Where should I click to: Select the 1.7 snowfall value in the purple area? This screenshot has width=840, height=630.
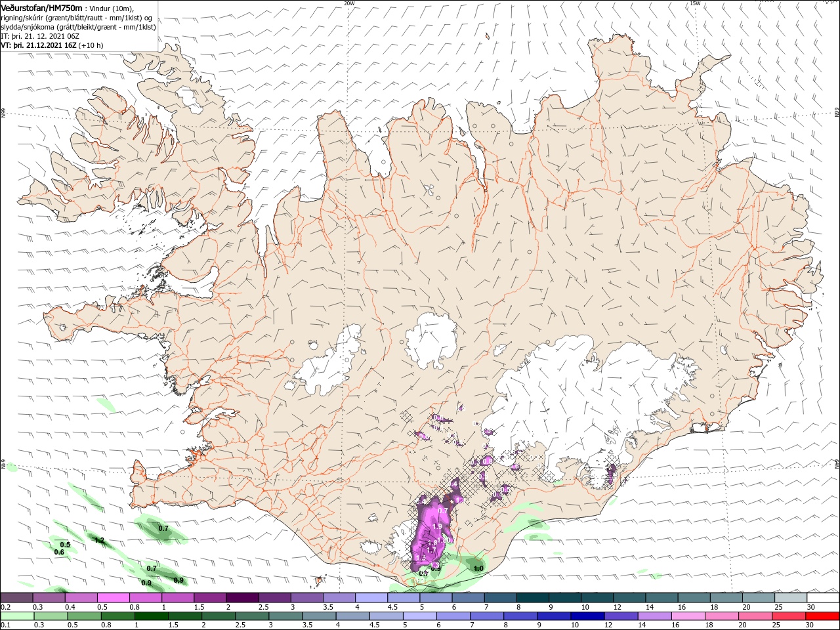click(x=432, y=550)
